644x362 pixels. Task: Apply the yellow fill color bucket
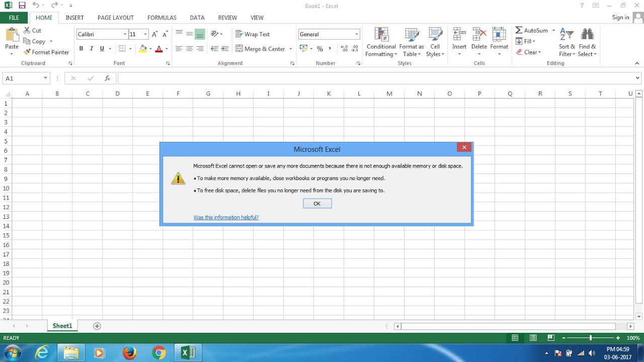point(143,49)
